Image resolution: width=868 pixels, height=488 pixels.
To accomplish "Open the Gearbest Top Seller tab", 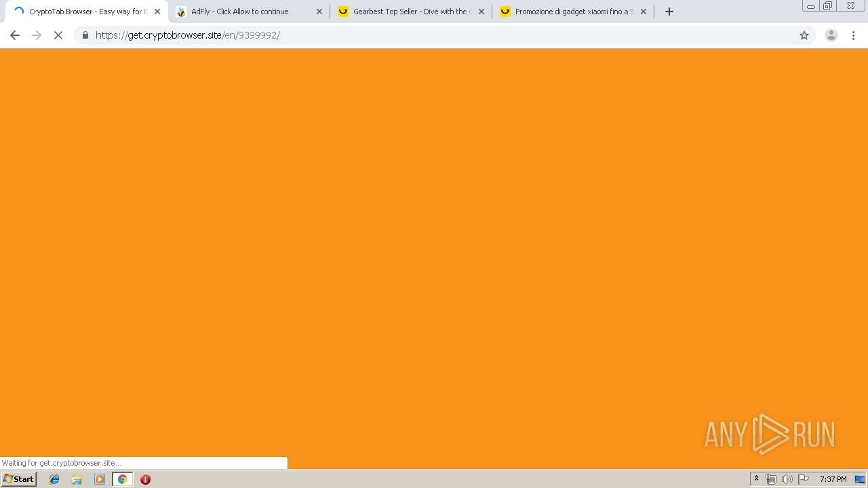I will (410, 12).
